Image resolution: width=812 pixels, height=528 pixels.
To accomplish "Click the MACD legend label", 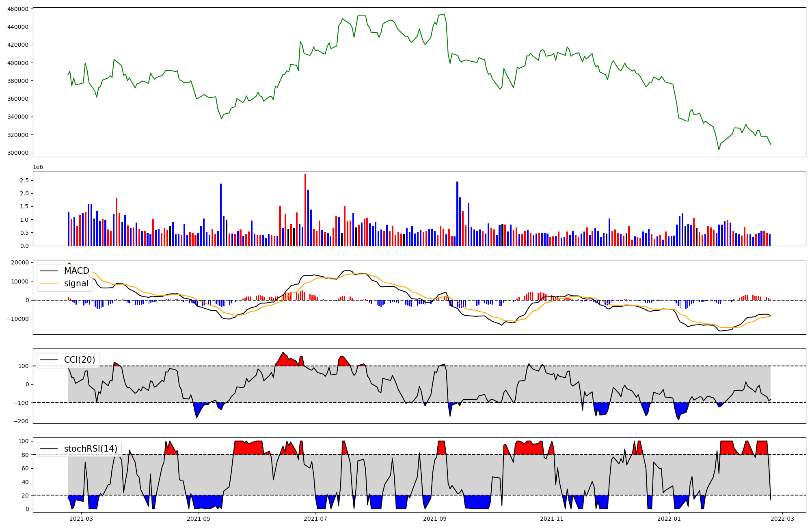I will pyautogui.click(x=77, y=271).
